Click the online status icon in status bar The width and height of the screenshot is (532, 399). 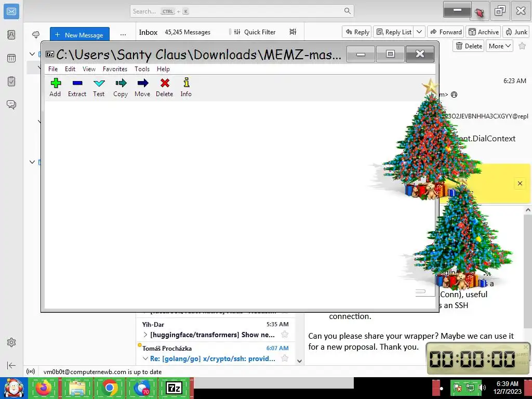point(31,371)
